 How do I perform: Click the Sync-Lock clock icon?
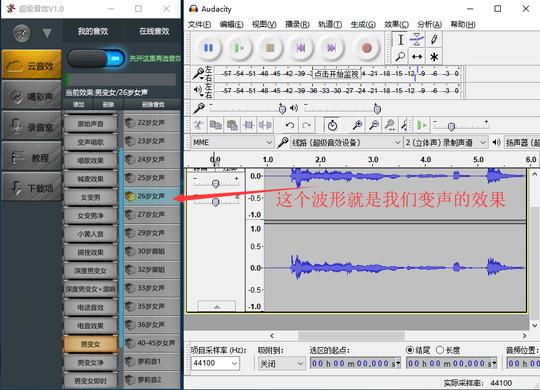tap(332, 125)
